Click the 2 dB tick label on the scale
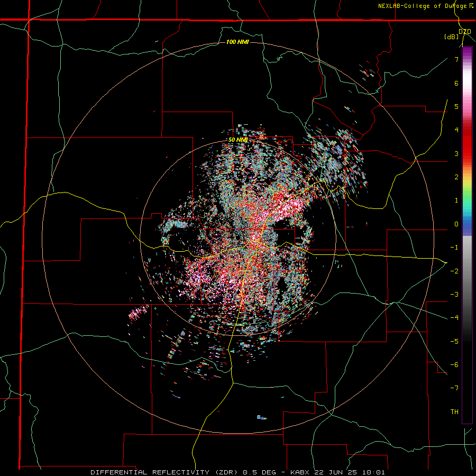Image resolution: width=476 pixels, height=476 pixels. 456,177
